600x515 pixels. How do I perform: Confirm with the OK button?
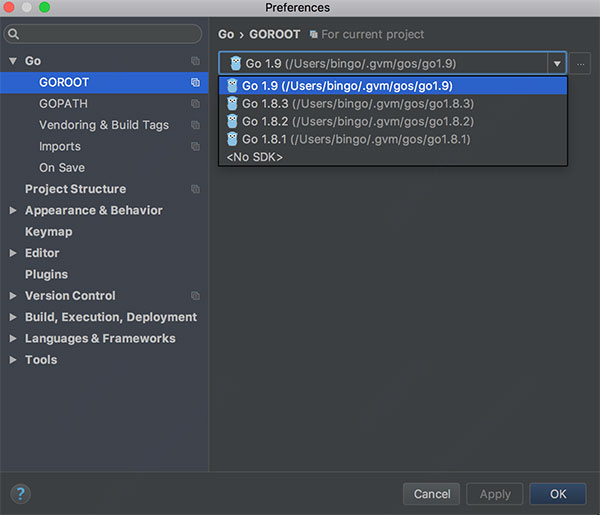[558, 494]
